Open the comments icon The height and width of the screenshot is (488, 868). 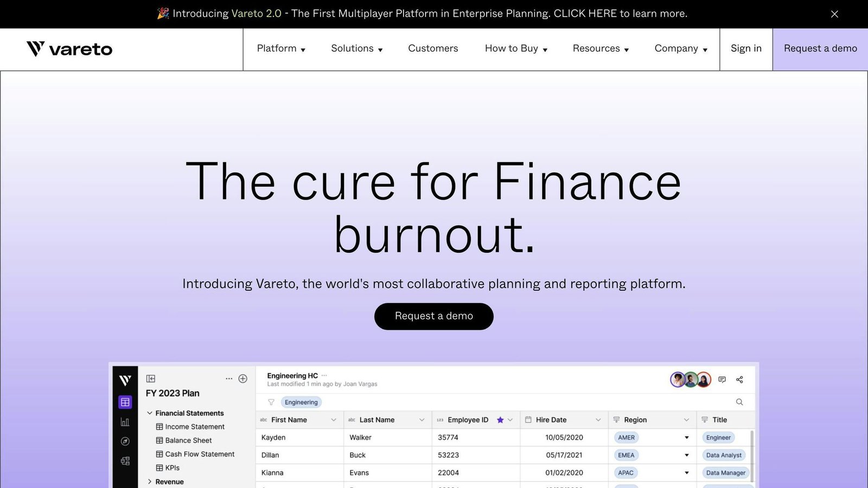[x=722, y=380]
